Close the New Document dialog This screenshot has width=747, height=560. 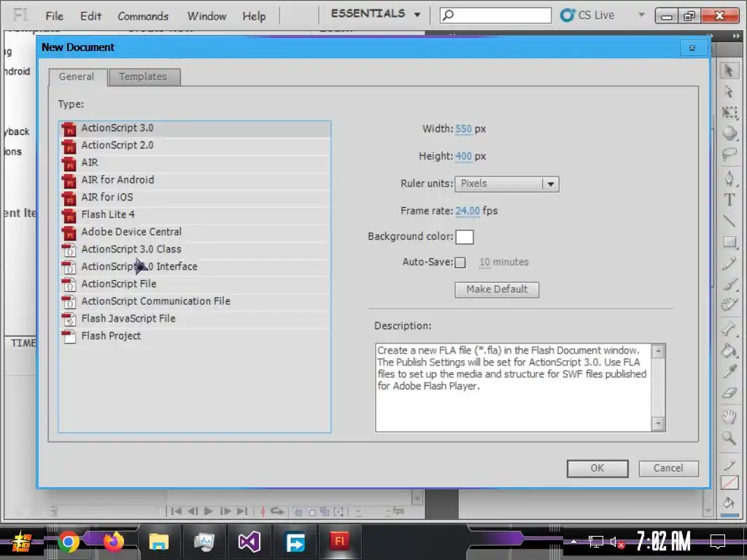692,47
